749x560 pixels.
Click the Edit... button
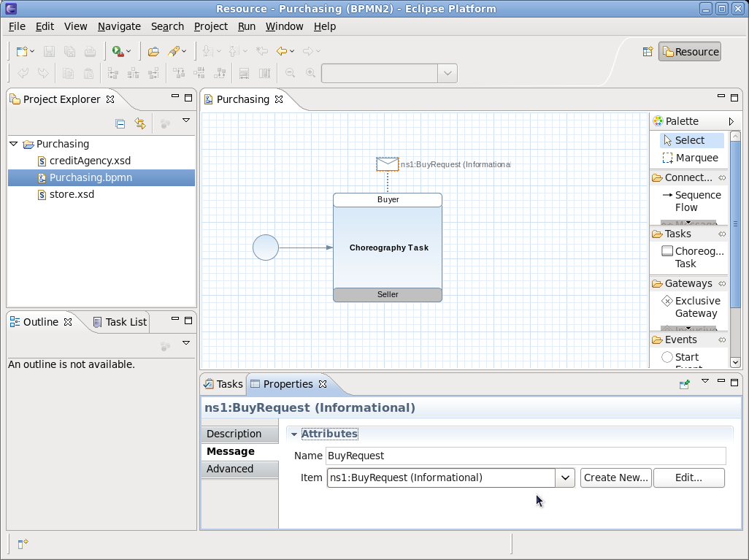[689, 477]
